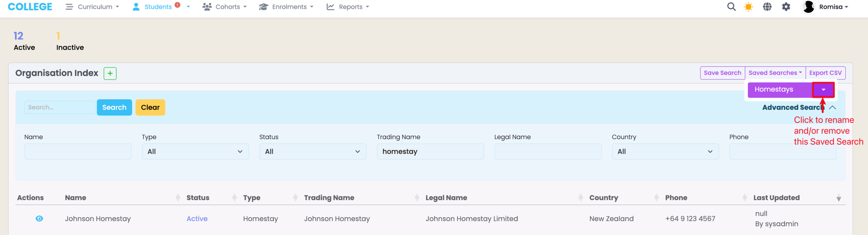Click the Romisa profile avatar
Viewport: 868px width, 235px height.
tap(808, 7)
